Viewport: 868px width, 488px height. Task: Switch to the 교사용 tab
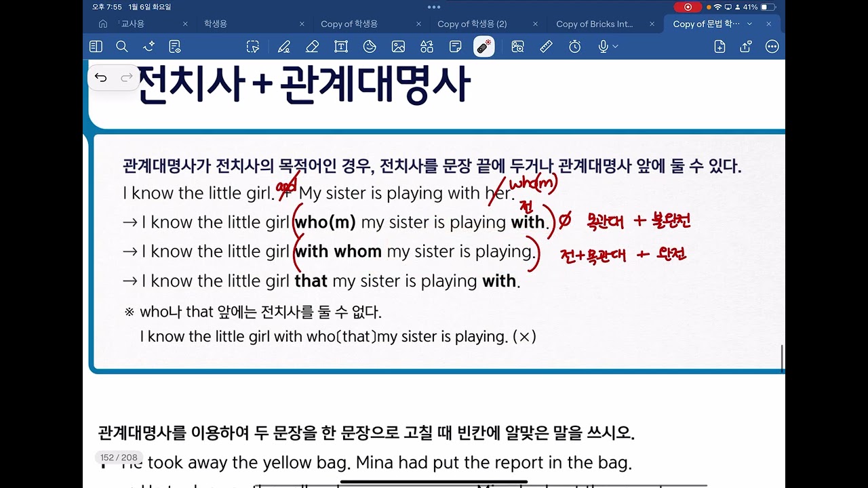click(132, 24)
